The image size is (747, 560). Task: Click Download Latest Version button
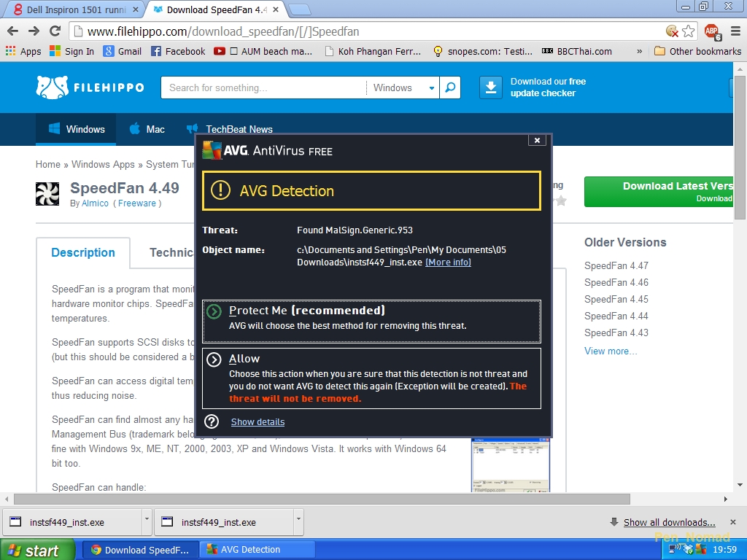(659, 192)
